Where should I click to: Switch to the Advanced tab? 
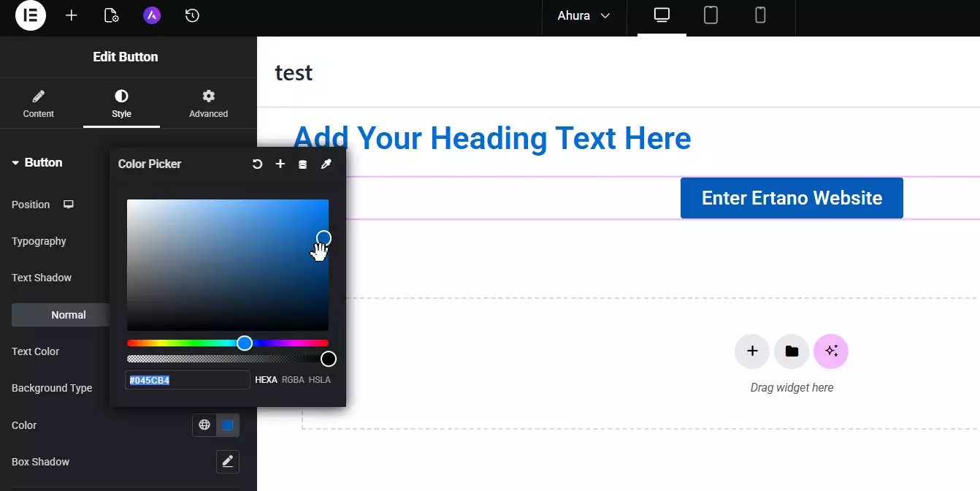pos(208,102)
